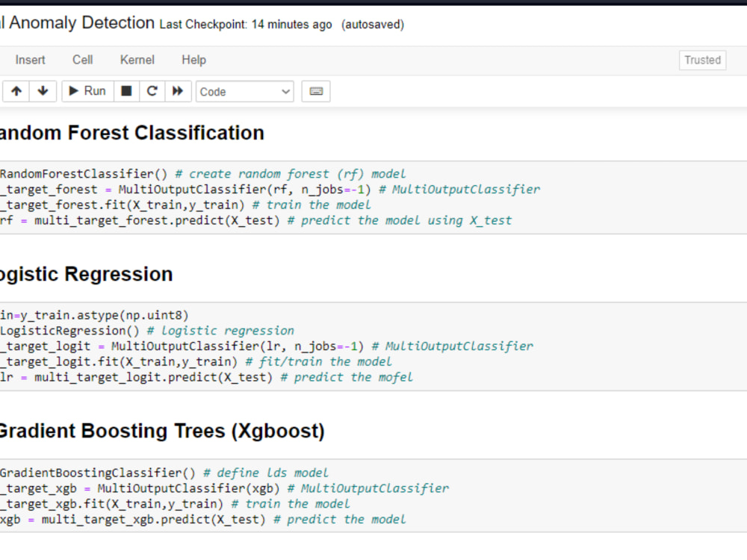Image resolution: width=747 pixels, height=560 pixels.
Task: Click the Random Forest Classification heading
Action: (131, 133)
